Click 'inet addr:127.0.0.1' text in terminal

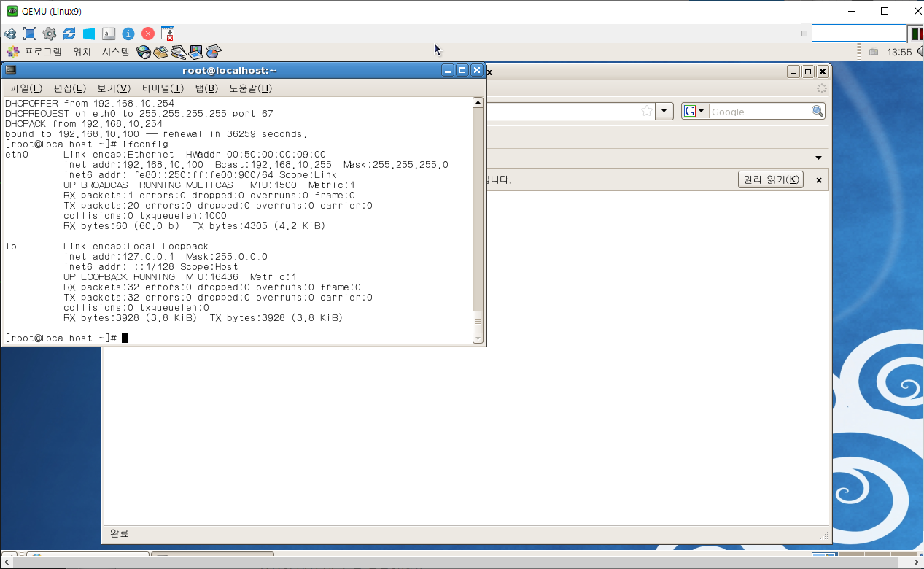pyautogui.click(x=119, y=257)
